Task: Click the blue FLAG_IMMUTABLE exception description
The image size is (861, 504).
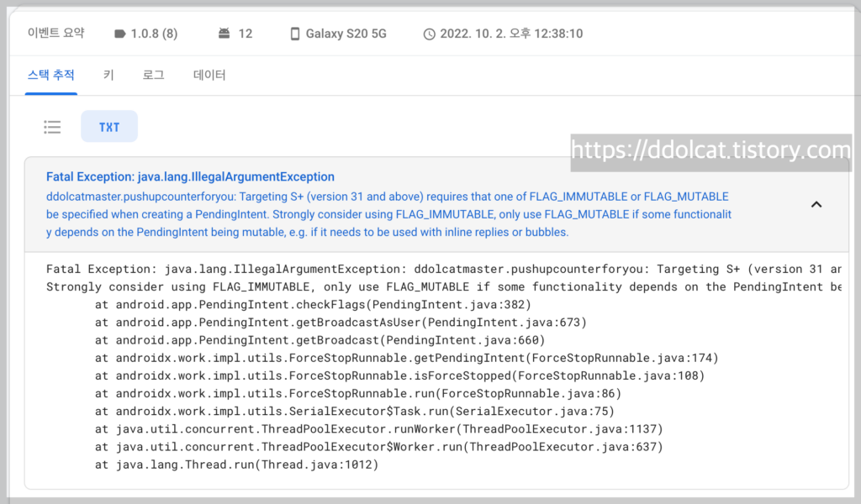Action: point(387,214)
